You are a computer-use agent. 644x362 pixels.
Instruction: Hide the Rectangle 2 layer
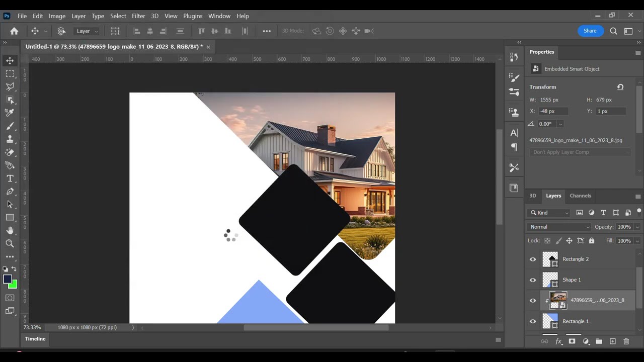click(x=533, y=259)
